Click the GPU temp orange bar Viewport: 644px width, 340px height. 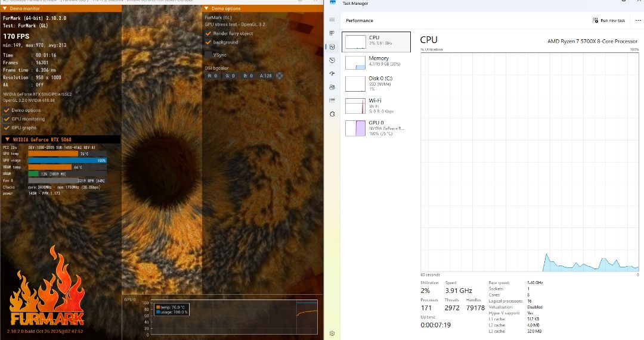coord(53,154)
